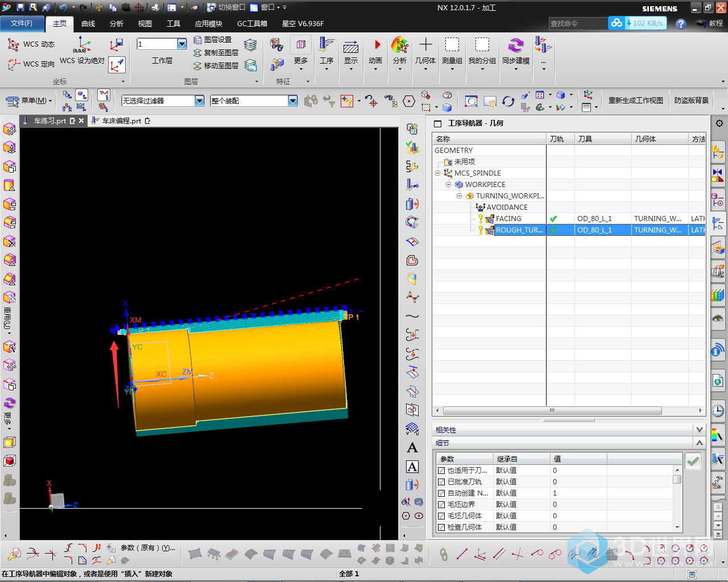Click the green checkmark apply button in details
The width and height of the screenshot is (728, 582).
pos(693,461)
